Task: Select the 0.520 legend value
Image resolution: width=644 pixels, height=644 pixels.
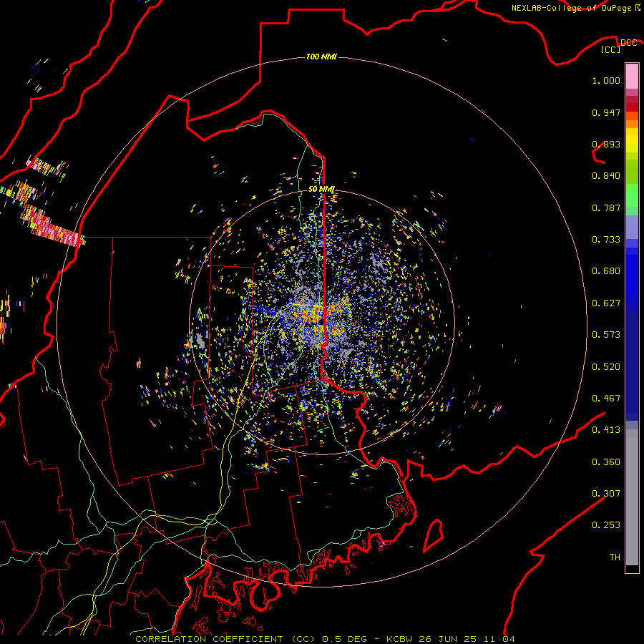Action: coord(606,367)
